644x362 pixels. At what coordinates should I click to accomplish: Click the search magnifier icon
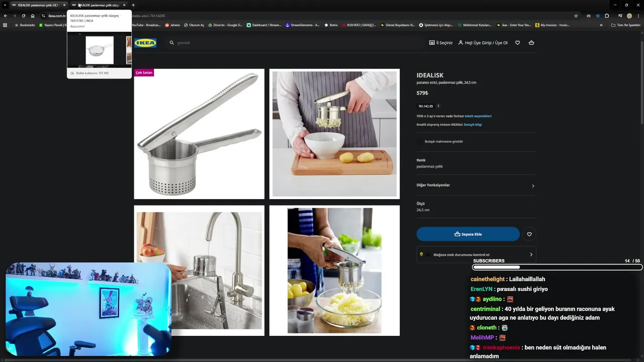point(172,43)
